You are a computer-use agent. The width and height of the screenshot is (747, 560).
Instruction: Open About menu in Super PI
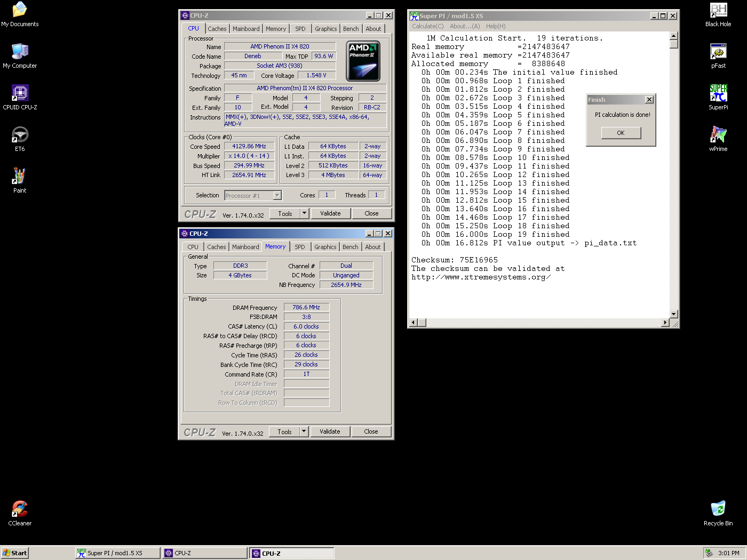(x=465, y=26)
